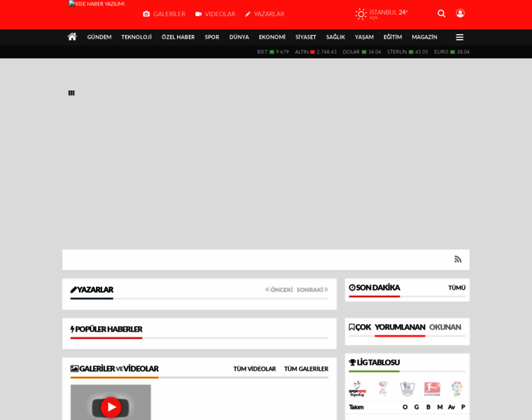Open the search magnifier icon

click(x=441, y=13)
